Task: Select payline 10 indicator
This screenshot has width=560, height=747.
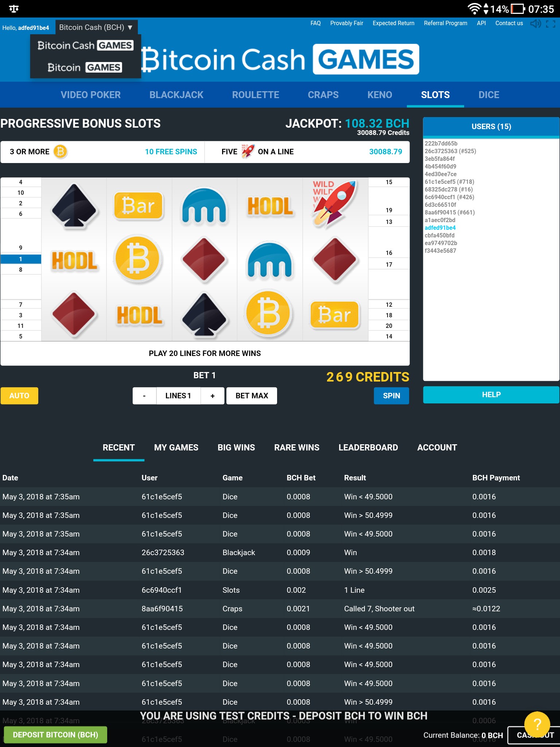Action: (21, 193)
